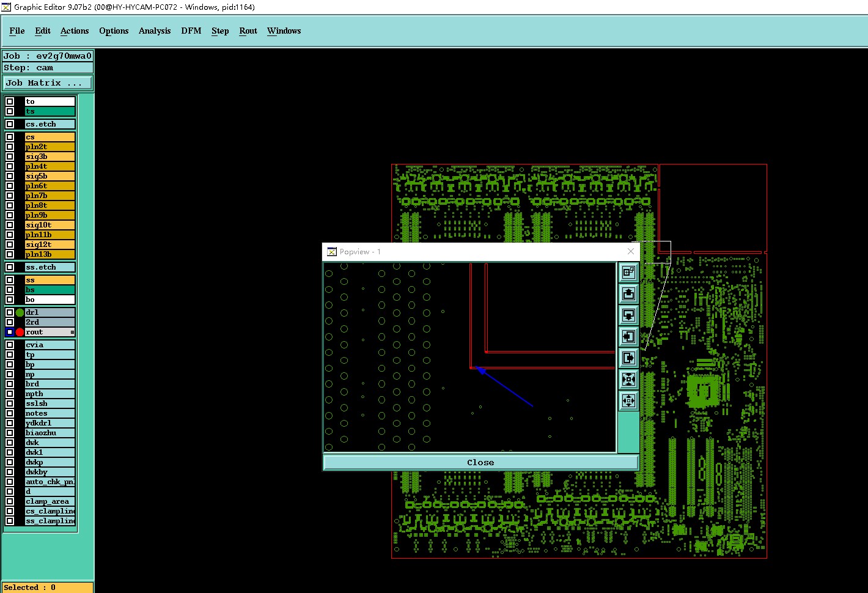Select the mpth layer row
Viewport: 868px width, 593px height.
(x=50, y=394)
